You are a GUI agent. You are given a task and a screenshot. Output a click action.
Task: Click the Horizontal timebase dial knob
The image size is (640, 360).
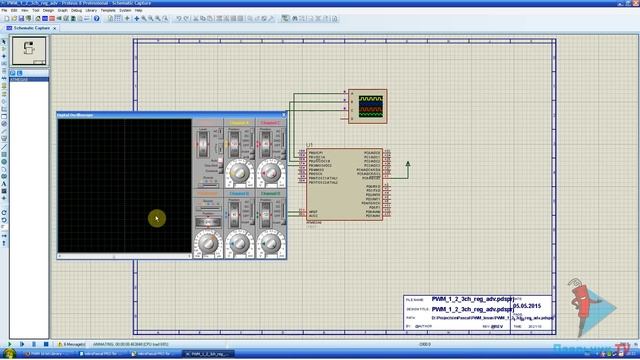(x=208, y=243)
